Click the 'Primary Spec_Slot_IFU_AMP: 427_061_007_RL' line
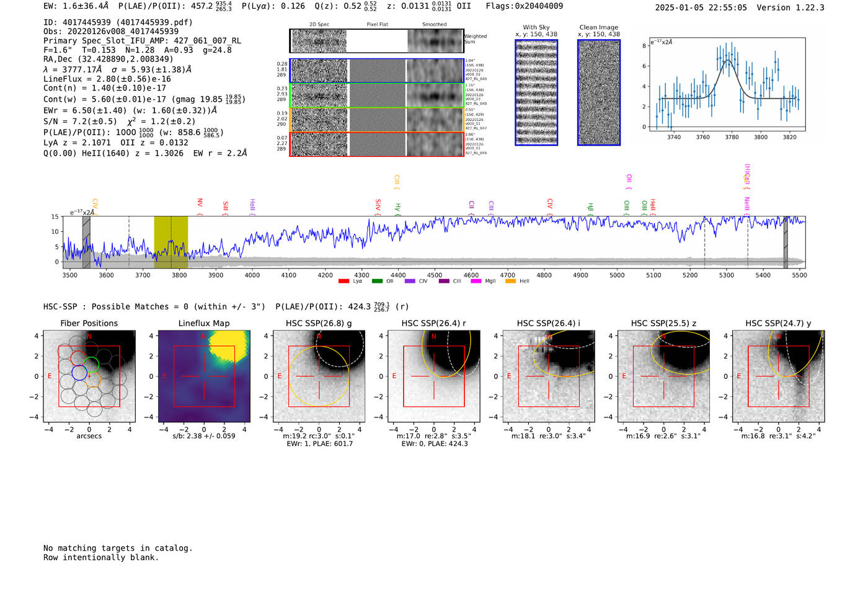This screenshot has height=591, width=868. click(x=143, y=41)
